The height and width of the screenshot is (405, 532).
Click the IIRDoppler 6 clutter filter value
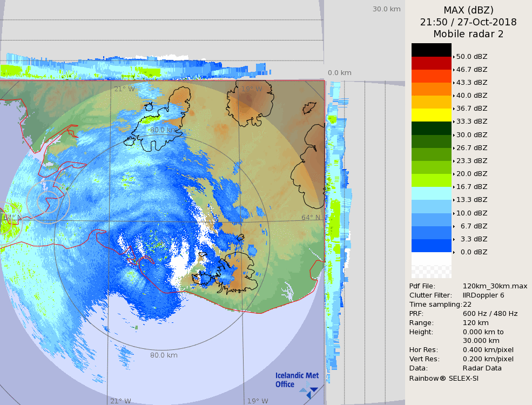coord(483,295)
